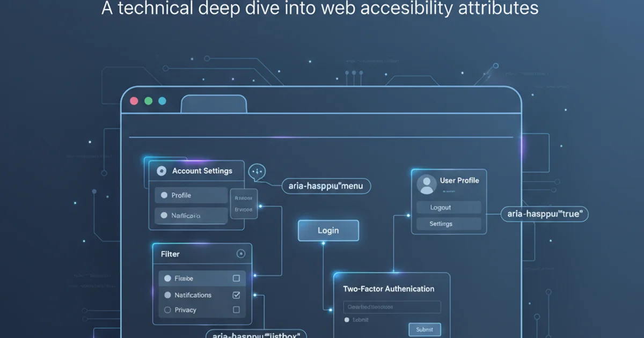Viewport: 644px width, 338px height.
Task: Click the speech bubble icon beside Account Settings
Action: (257, 172)
